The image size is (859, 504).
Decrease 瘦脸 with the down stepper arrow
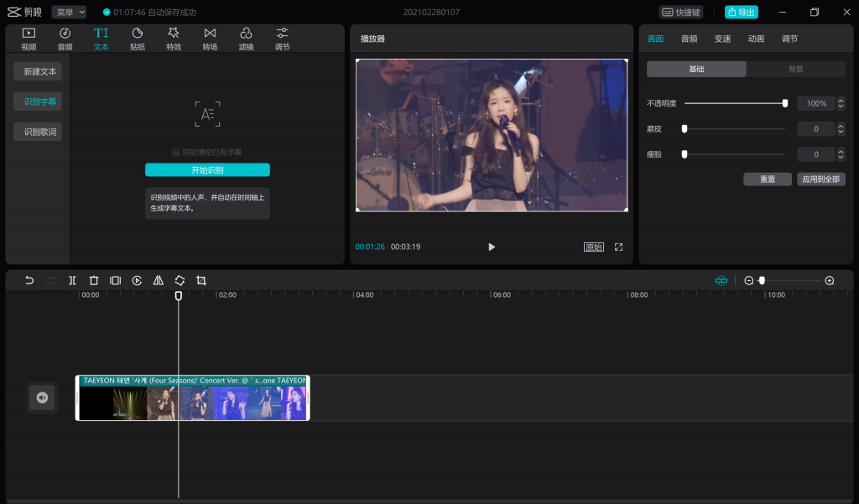click(841, 157)
